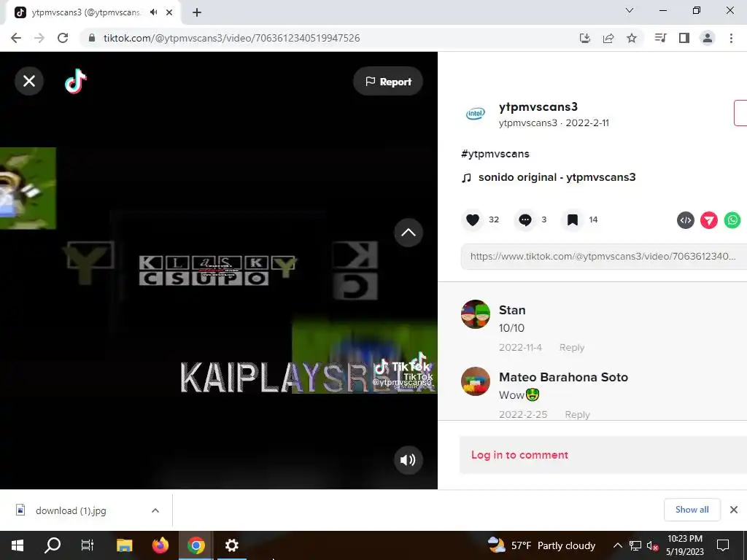This screenshot has height=560, width=747.
Task: Click the TikTok logo icon
Action: pos(76,81)
